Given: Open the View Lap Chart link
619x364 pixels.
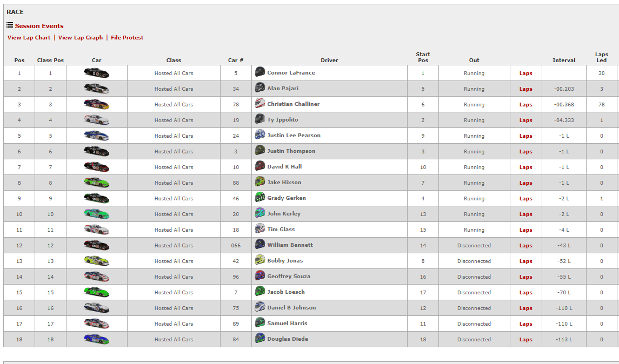Looking at the screenshot, I should (29, 38).
